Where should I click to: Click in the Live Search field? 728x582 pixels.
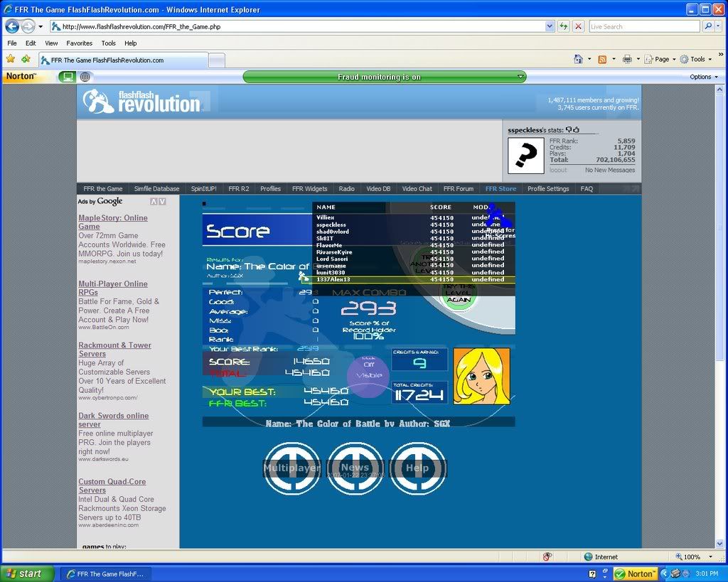point(643,26)
